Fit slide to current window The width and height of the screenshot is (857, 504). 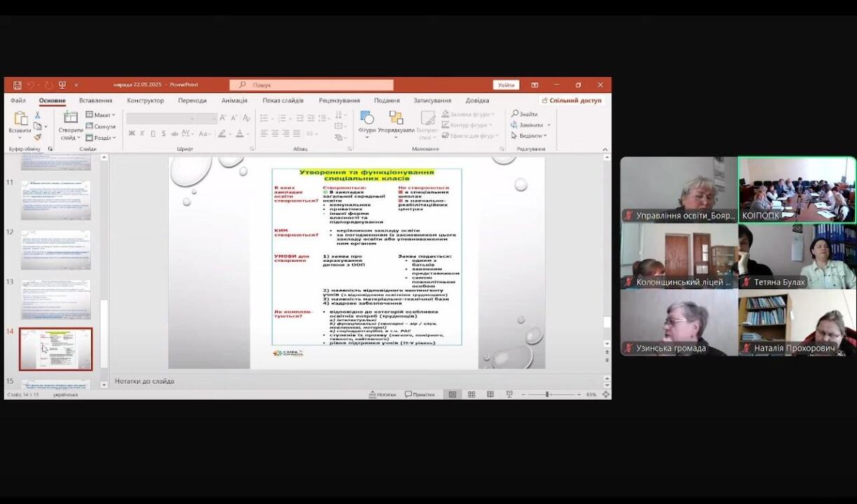[x=605, y=394]
